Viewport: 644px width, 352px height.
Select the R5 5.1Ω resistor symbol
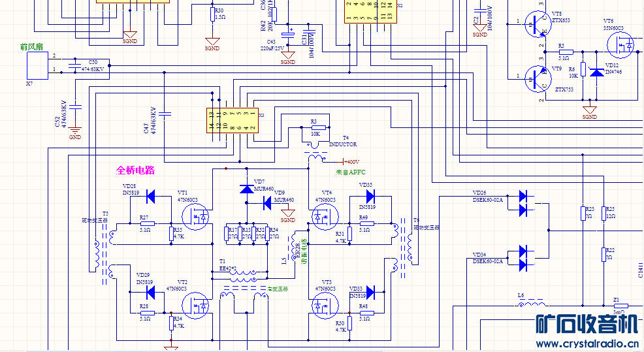(566, 52)
